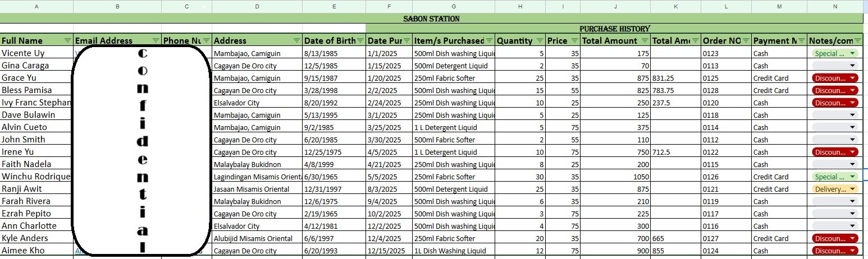Open the Delivery dropdown chip for Ranji Awit
Viewport: 868px width, 259px height.
click(853, 189)
